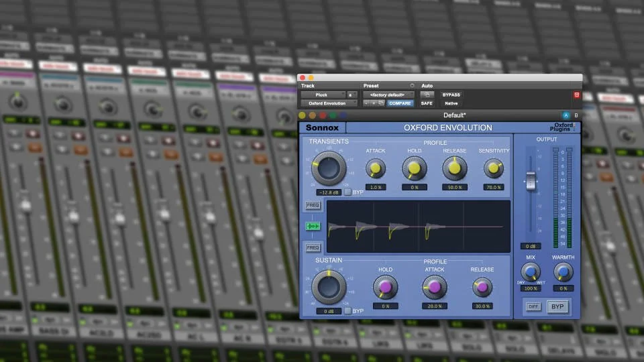Adjust the Transients Attack knob
The height and width of the screenshot is (362, 644).
pyautogui.click(x=376, y=168)
